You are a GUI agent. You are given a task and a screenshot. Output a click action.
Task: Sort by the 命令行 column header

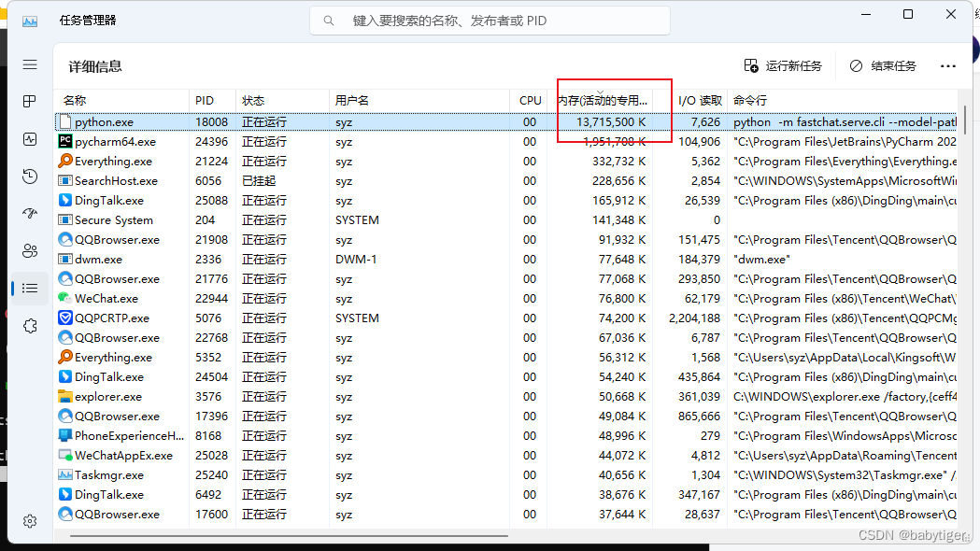tap(843, 101)
